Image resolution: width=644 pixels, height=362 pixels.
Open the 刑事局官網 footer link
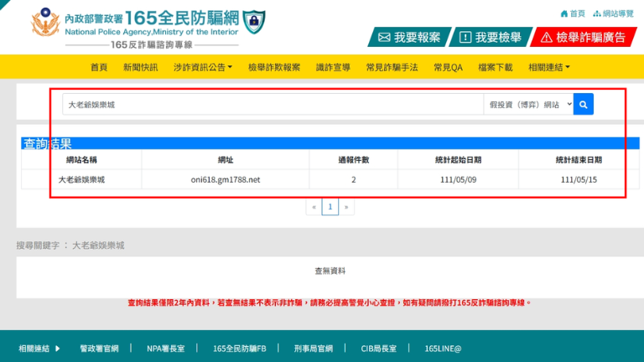(x=313, y=349)
